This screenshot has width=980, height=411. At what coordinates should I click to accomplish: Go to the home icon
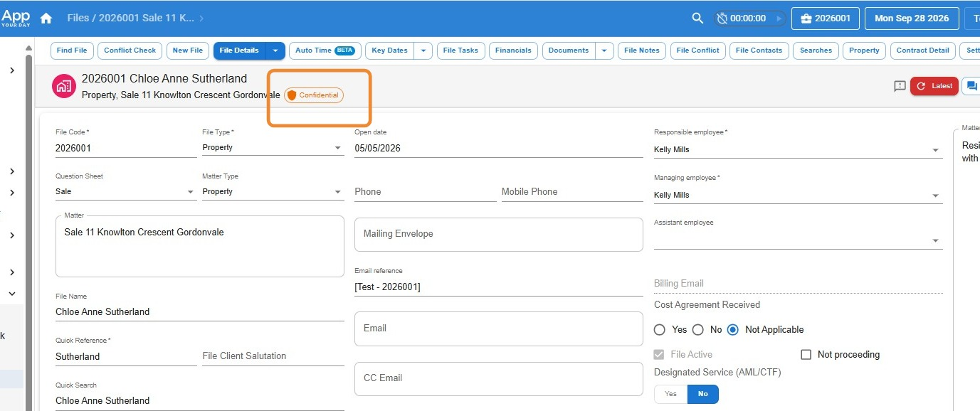tap(46, 18)
